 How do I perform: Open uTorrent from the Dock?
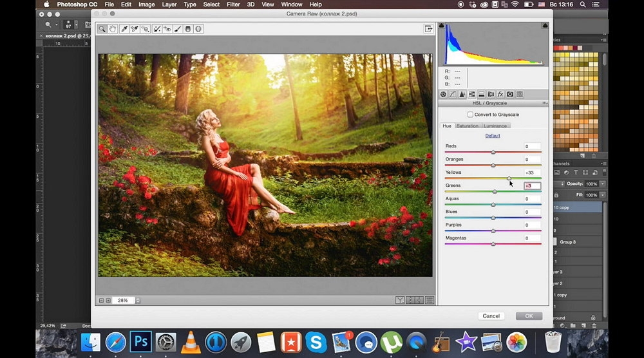tap(391, 342)
